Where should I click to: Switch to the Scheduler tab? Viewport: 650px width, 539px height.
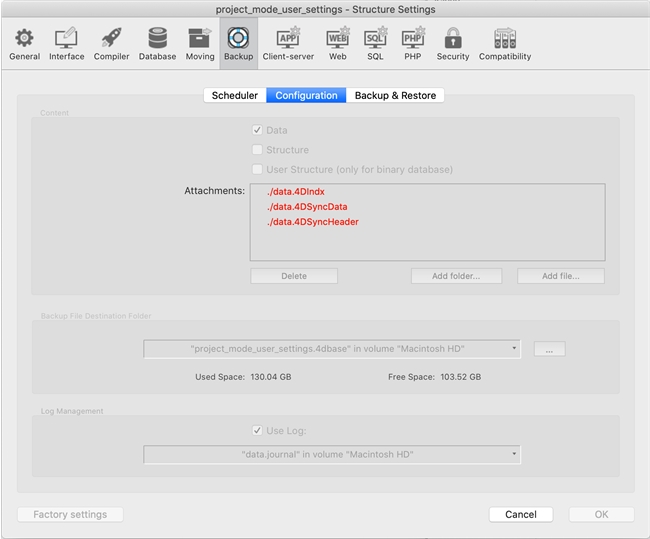tap(235, 95)
